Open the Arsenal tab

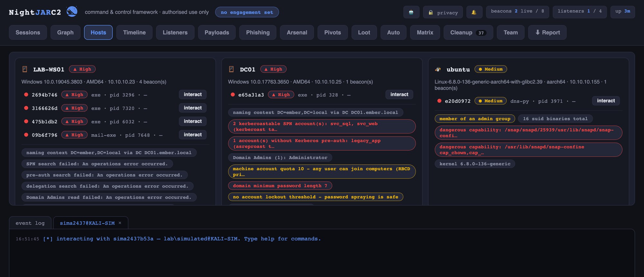(297, 32)
